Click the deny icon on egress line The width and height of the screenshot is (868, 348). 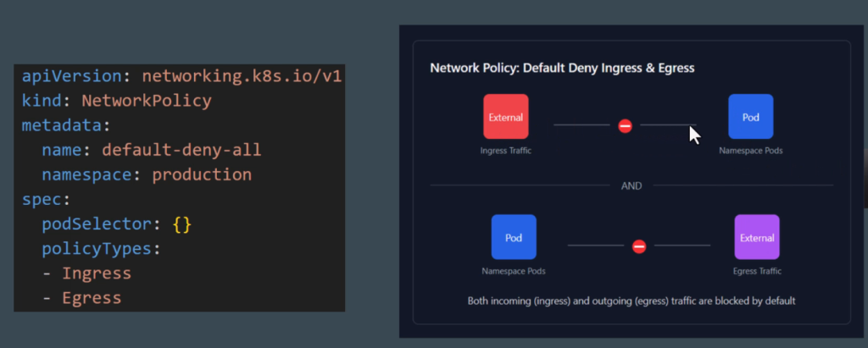pos(639,246)
